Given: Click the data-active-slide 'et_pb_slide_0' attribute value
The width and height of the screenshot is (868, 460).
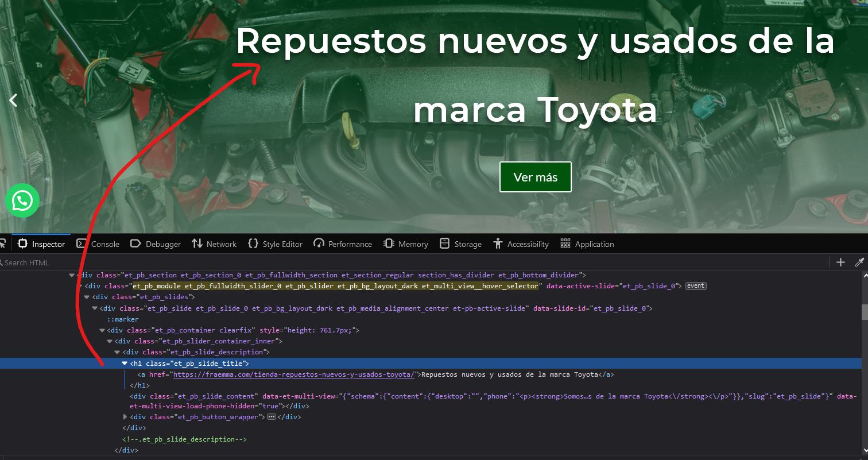Looking at the screenshot, I should point(649,286).
